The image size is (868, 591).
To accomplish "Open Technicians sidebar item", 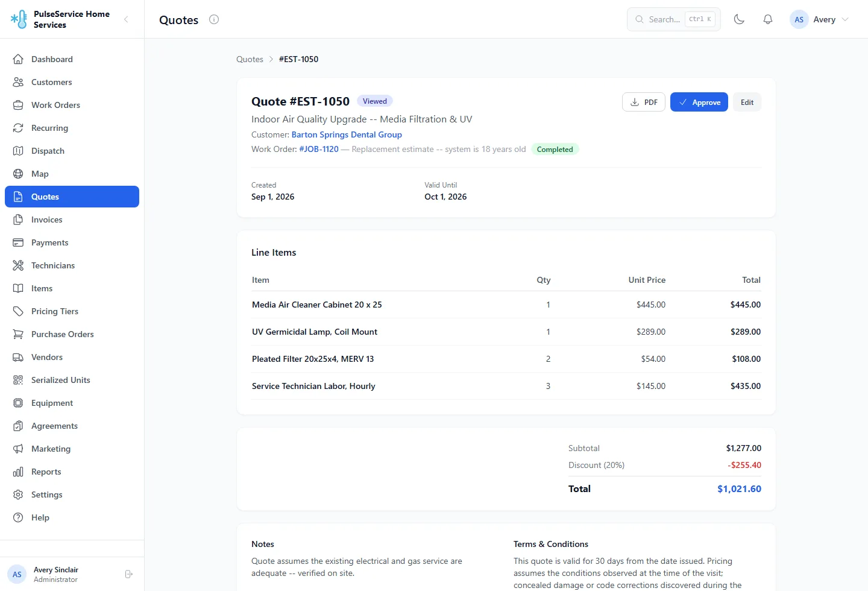I will 72,265.
